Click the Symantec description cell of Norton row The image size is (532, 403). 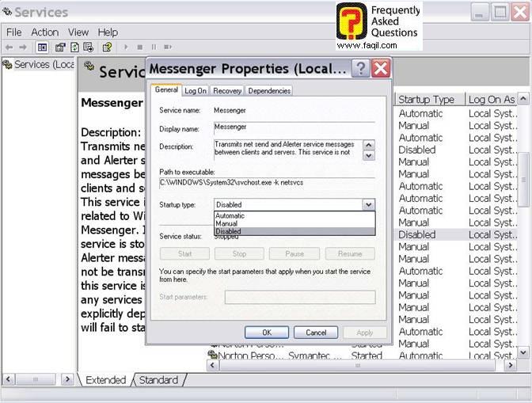pyautogui.click(x=315, y=355)
